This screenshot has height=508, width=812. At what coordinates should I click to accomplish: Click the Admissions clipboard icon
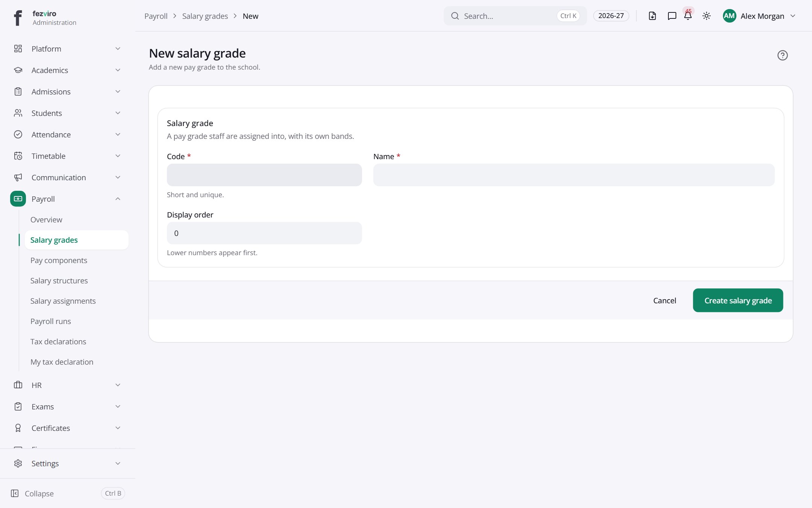click(x=18, y=91)
